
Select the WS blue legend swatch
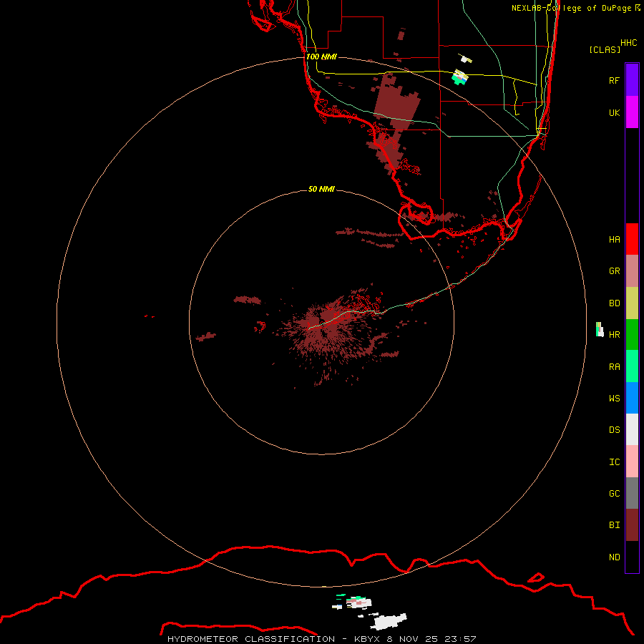pyautogui.click(x=632, y=398)
